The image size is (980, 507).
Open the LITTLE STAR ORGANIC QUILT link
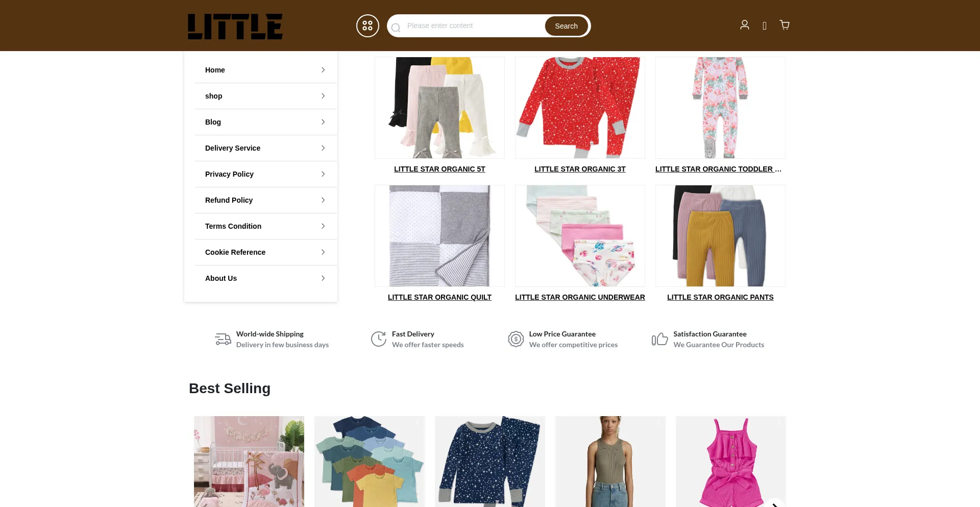(x=439, y=297)
